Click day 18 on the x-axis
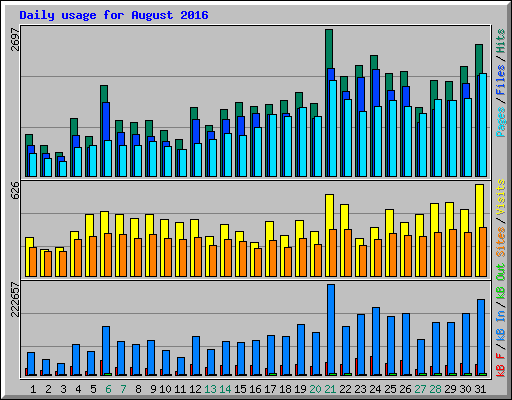 tap(285, 389)
